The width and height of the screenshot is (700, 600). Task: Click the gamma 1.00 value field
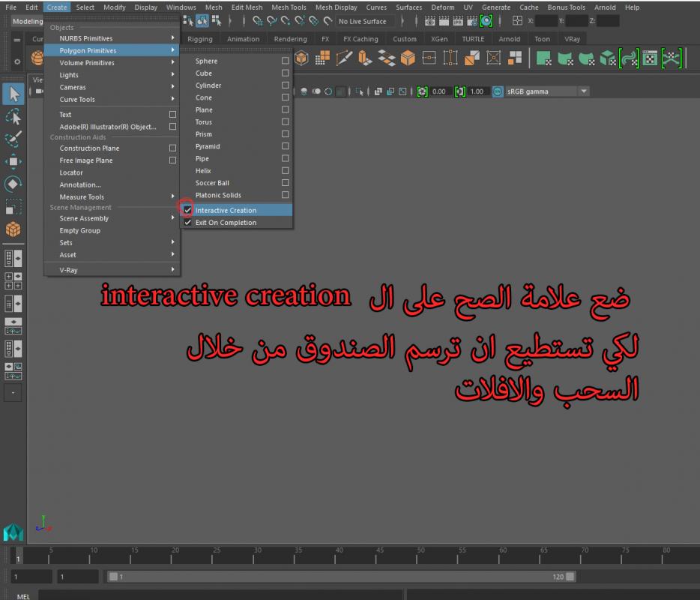[x=479, y=91]
